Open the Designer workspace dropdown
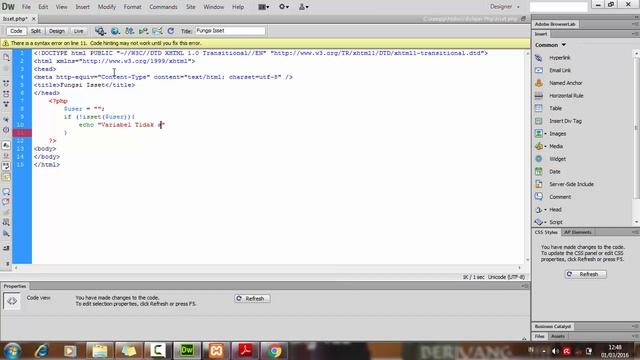640x360 pixels. [505, 7]
